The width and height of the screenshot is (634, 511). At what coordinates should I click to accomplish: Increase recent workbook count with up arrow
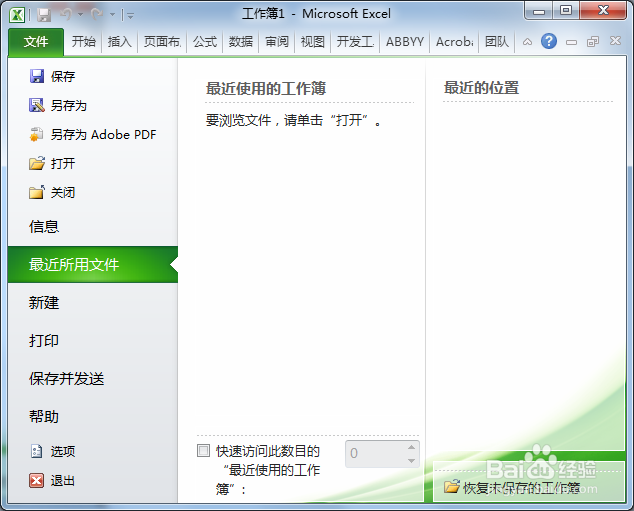tap(412, 447)
